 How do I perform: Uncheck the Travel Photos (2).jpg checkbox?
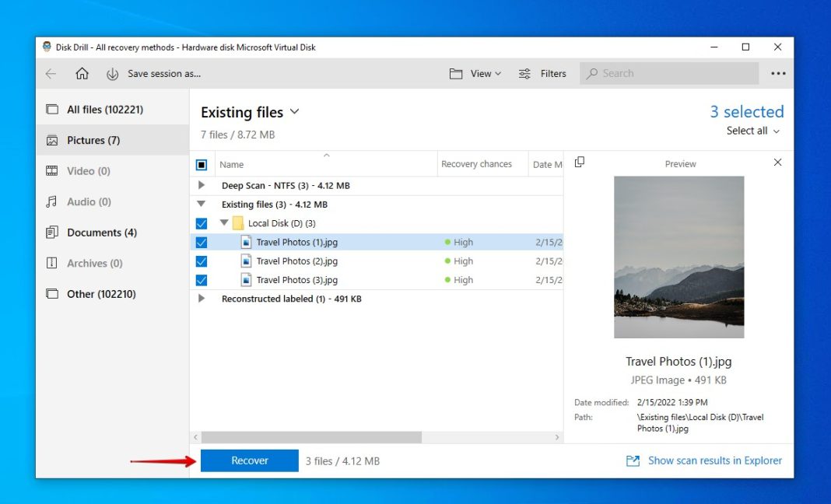tap(202, 261)
